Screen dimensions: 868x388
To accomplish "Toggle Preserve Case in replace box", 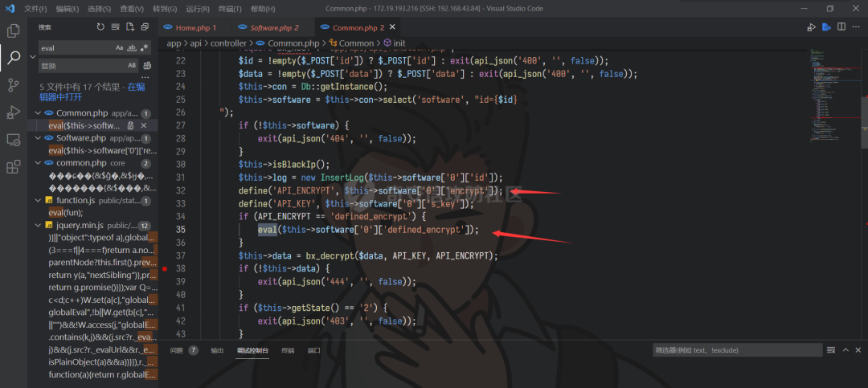I will pos(133,65).
